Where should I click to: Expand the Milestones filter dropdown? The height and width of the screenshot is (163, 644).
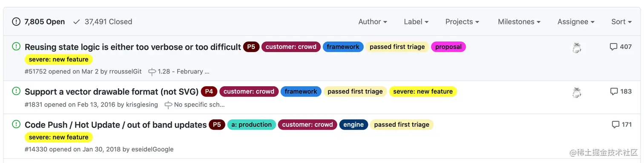tap(519, 22)
